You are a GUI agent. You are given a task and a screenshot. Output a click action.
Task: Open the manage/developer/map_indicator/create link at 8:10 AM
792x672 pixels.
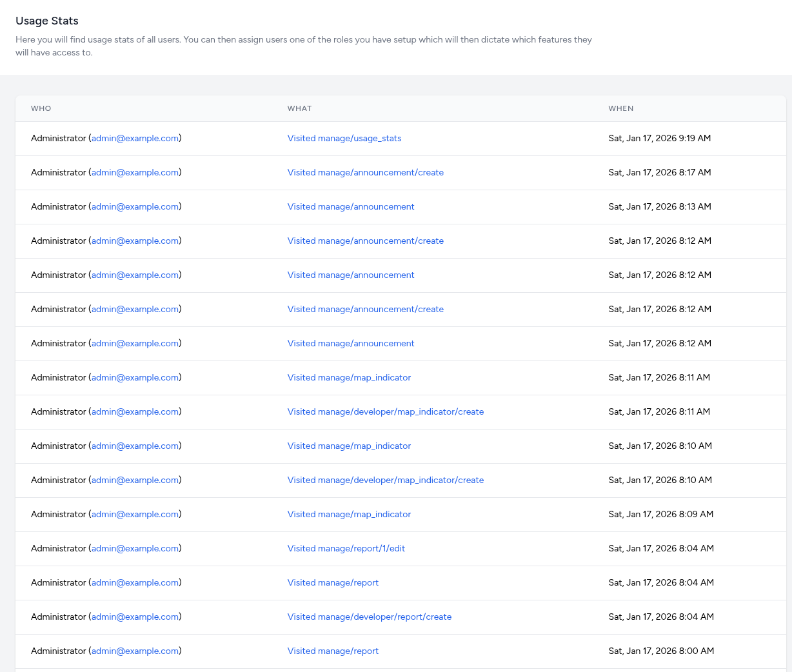pos(385,480)
